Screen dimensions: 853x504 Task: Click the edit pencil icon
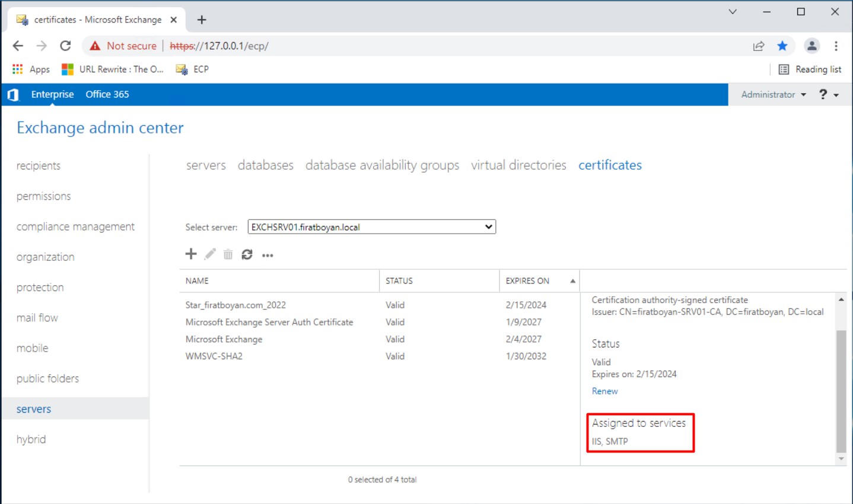pyautogui.click(x=210, y=254)
